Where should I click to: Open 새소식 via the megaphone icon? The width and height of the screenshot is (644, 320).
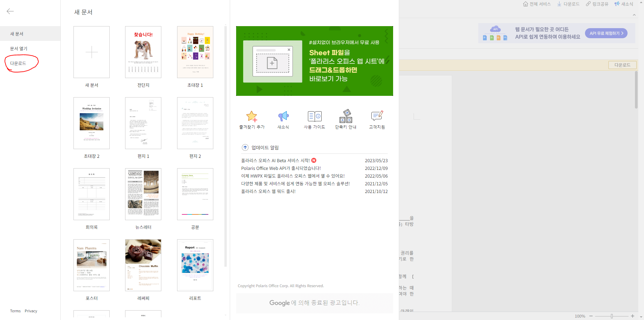(283, 116)
